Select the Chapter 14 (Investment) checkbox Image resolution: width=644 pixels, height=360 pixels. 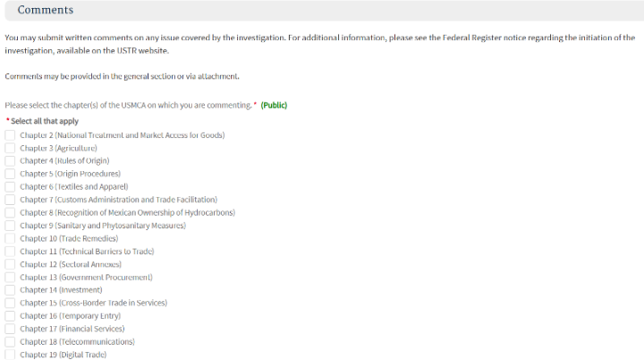(x=10, y=290)
